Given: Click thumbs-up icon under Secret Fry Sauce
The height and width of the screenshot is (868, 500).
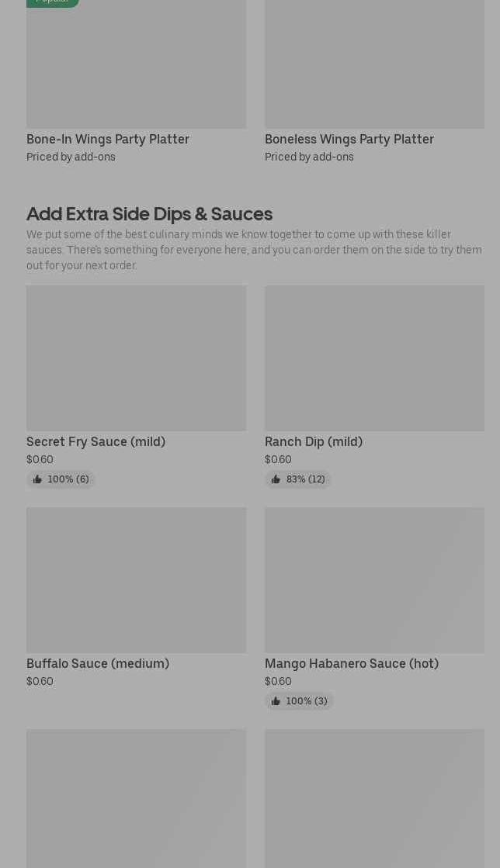Looking at the screenshot, I should coord(37,479).
